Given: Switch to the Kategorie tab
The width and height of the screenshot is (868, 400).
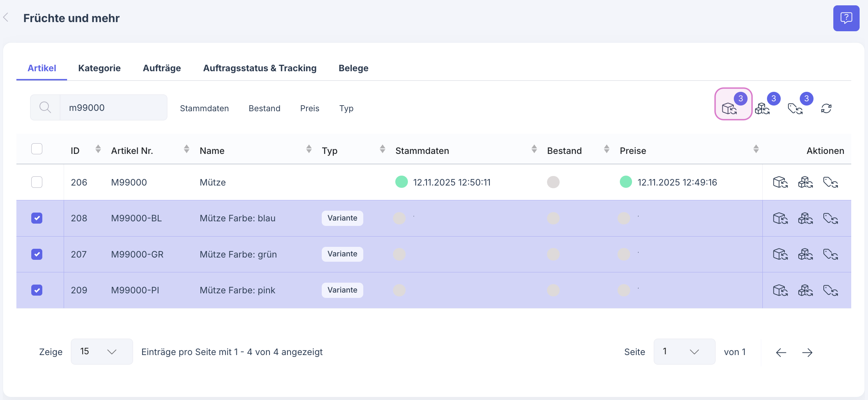Looking at the screenshot, I should click(x=99, y=68).
